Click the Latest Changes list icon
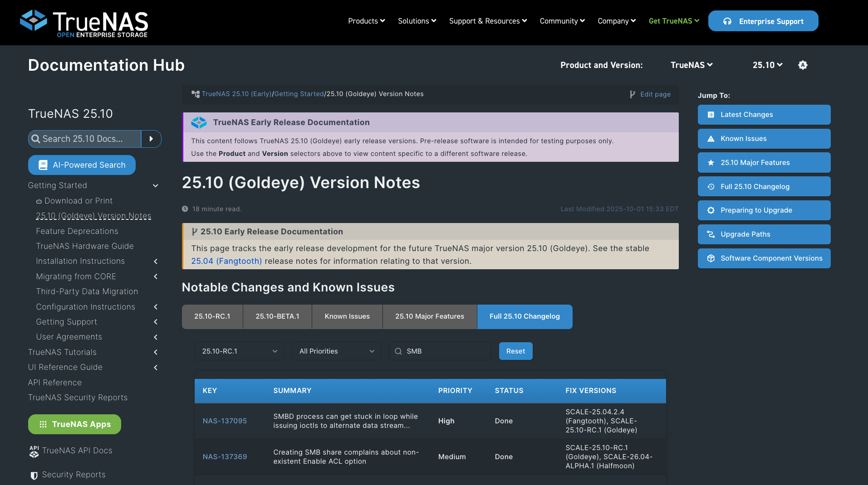 [711, 115]
